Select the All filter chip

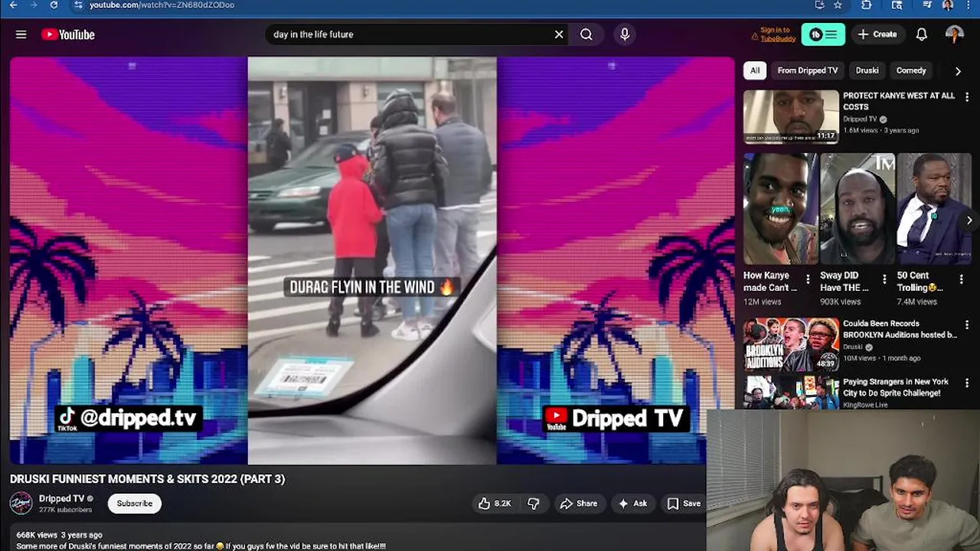click(755, 70)
